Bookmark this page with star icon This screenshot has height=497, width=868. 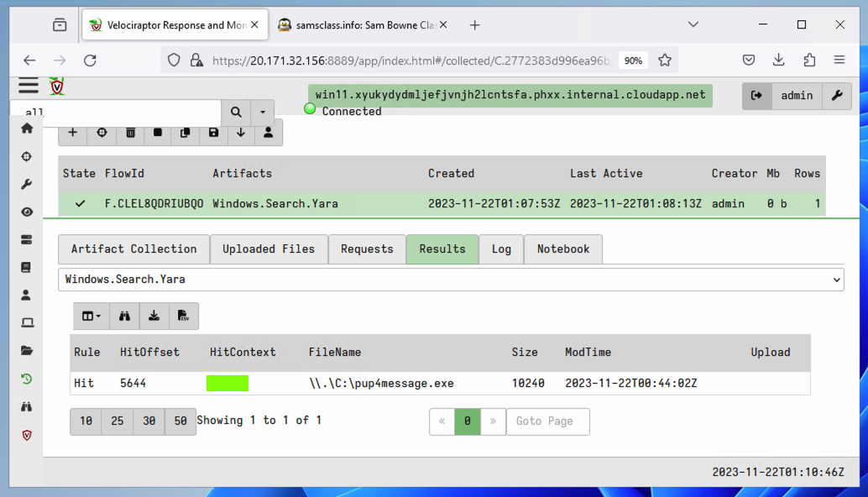tap(665, 60)
